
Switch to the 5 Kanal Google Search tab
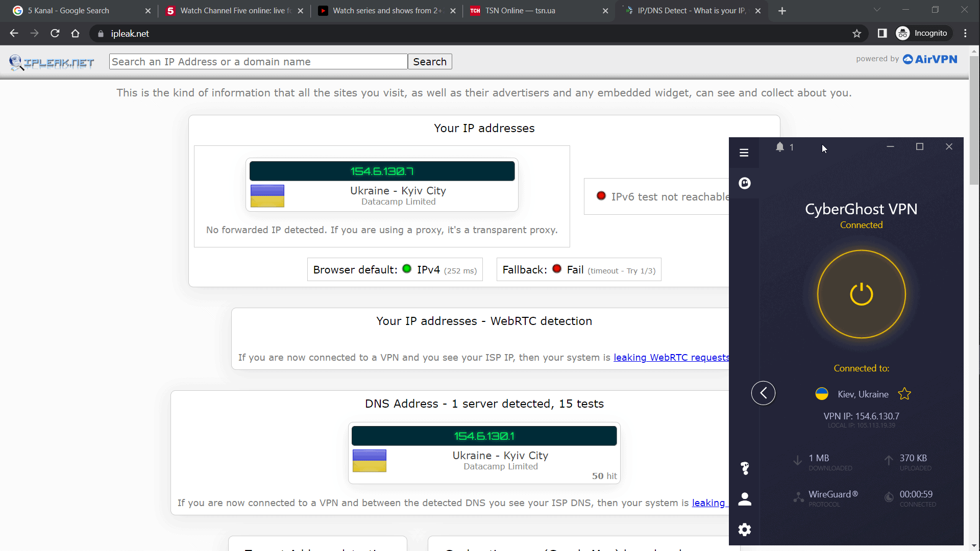tap(82, 11)
